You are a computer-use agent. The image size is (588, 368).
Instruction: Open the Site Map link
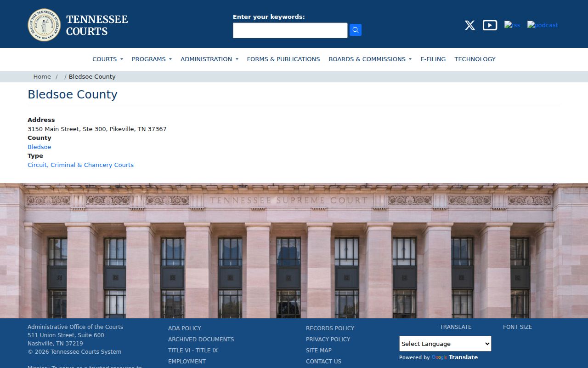point(319,351)
